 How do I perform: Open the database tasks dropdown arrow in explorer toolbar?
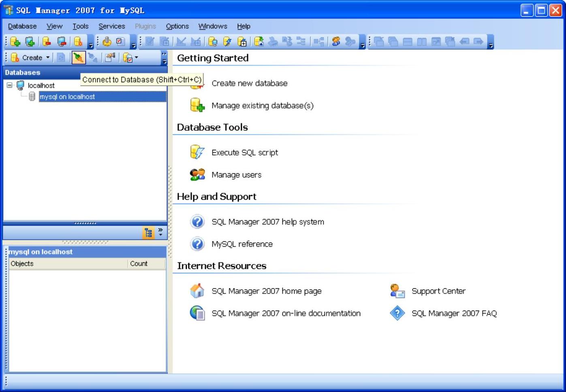[x=137, y=58]
